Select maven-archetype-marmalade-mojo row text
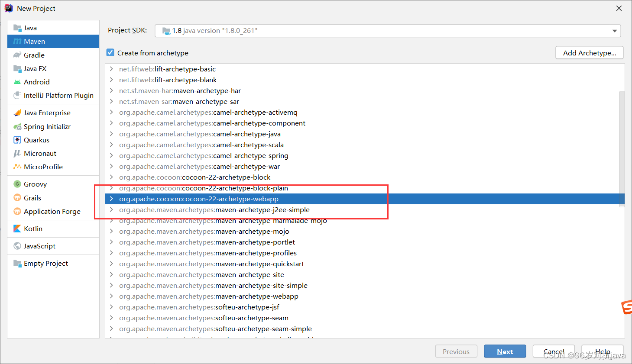Viewport: 632px width, 364px height. (223, 220)
